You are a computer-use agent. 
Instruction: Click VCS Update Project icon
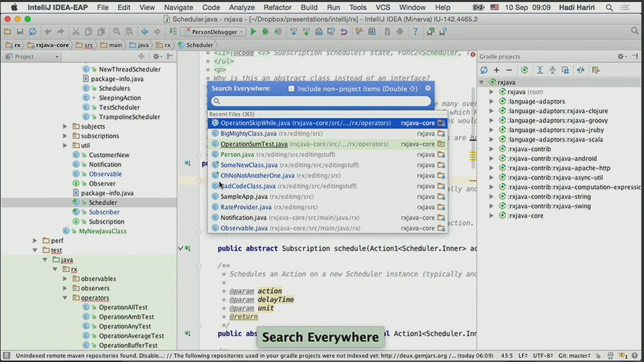293,31
